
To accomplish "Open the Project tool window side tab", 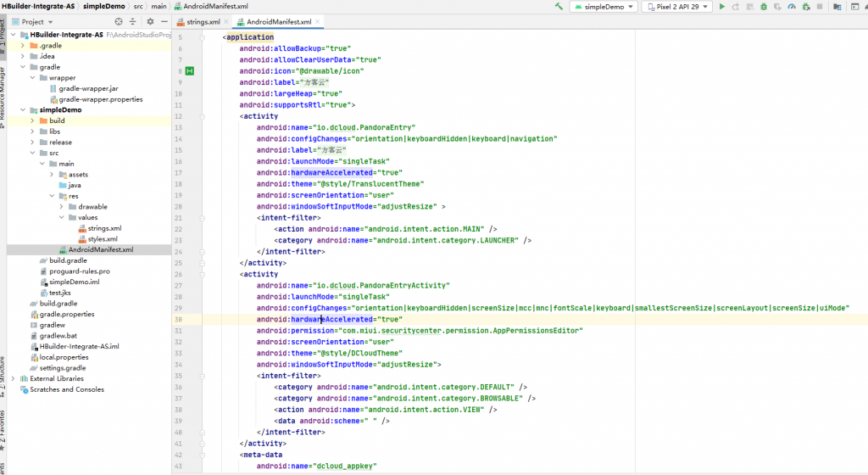I will [3, 36].
